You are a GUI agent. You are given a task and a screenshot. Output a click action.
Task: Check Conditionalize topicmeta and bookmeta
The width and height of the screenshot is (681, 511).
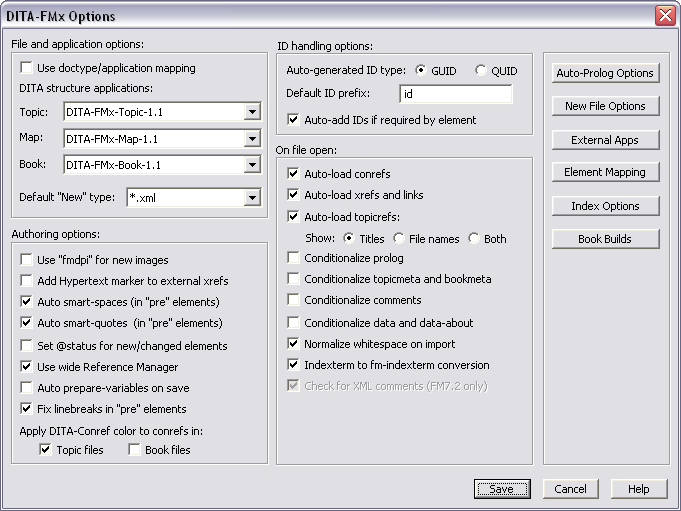point(293,278)
